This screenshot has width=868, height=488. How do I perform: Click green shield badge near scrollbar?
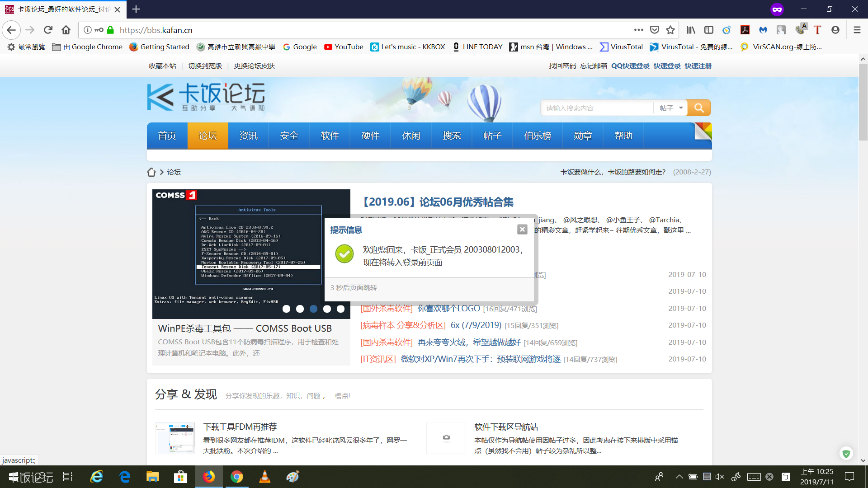(846, 453)
